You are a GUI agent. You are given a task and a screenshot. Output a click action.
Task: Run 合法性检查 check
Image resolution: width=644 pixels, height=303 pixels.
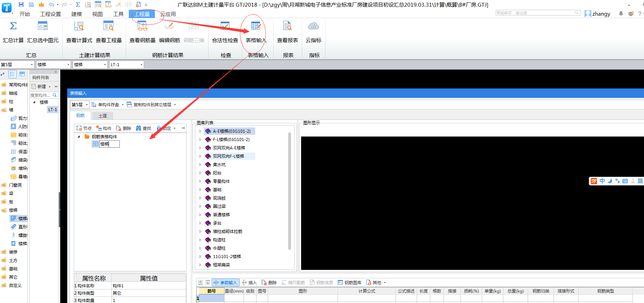click(225, 32)
